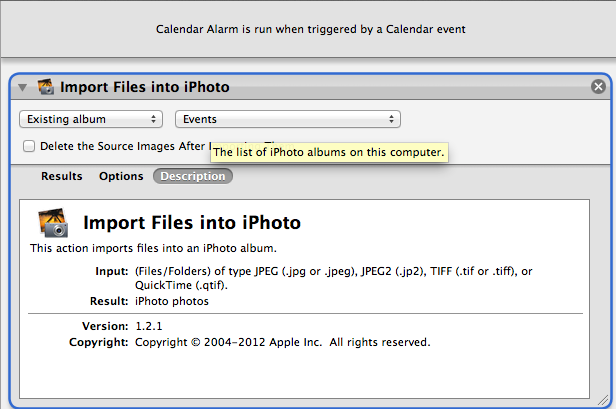Click the resize grip at panel corner
The width and height of the screenshot is (616, 409).
point(603,400)
